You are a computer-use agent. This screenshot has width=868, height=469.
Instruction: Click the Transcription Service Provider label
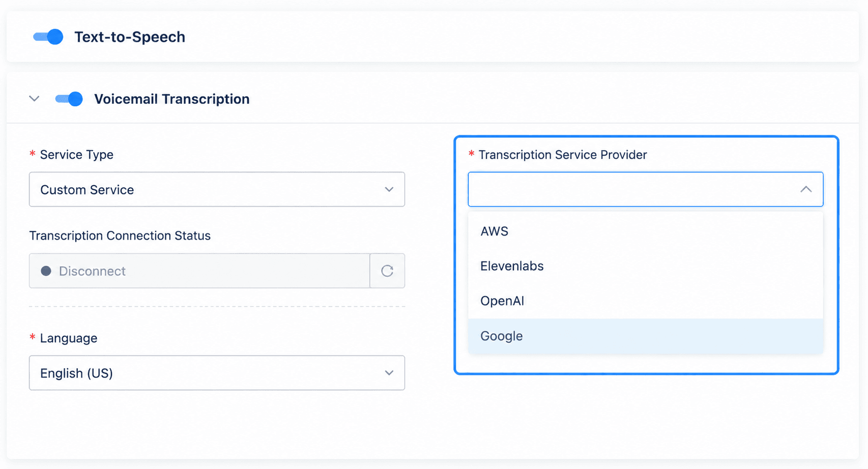[563, 155]
